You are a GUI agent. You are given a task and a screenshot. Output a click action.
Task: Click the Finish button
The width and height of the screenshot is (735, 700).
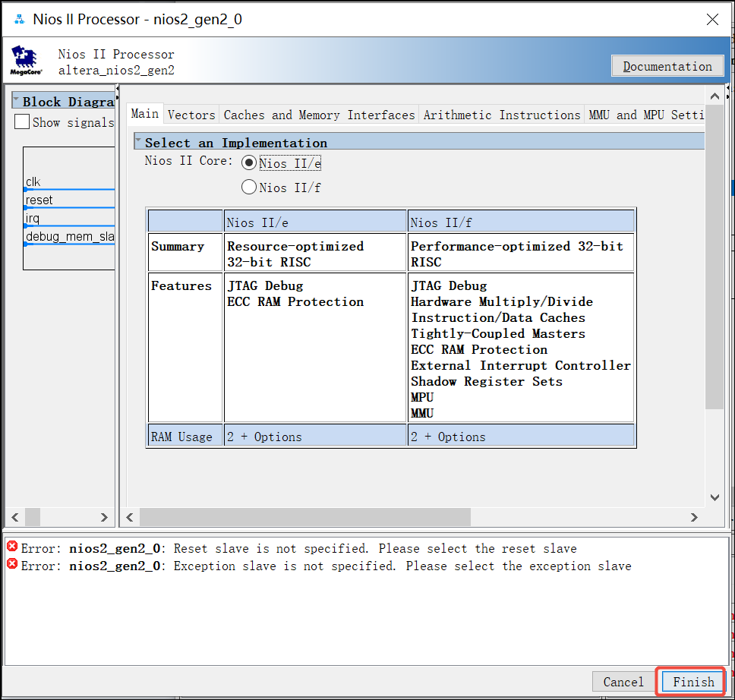pos(693,682)
